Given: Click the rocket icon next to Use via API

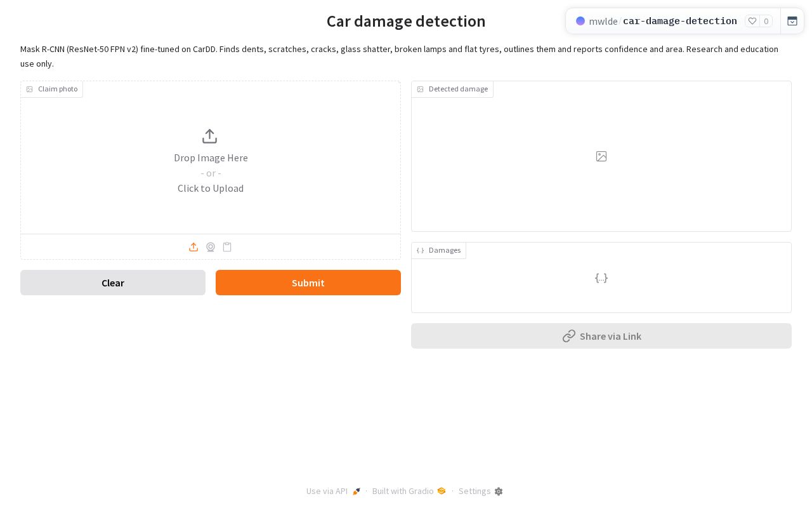Looking at the screenshot, I should 357,491.
